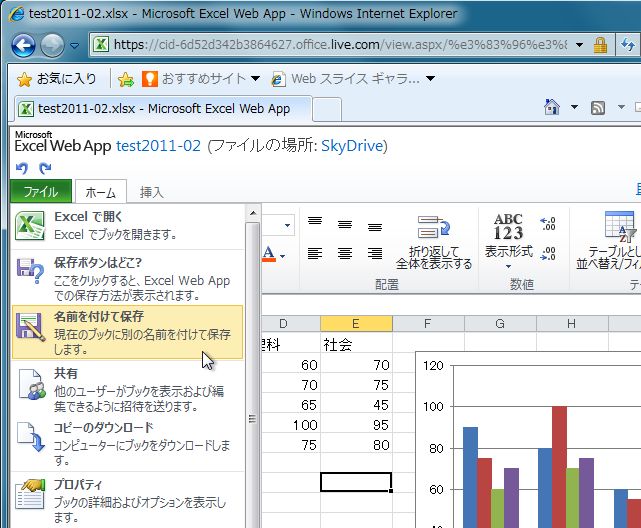Click cell with value 45 in column E
This screenshot has height=528, width=641.
pos(356,405)
